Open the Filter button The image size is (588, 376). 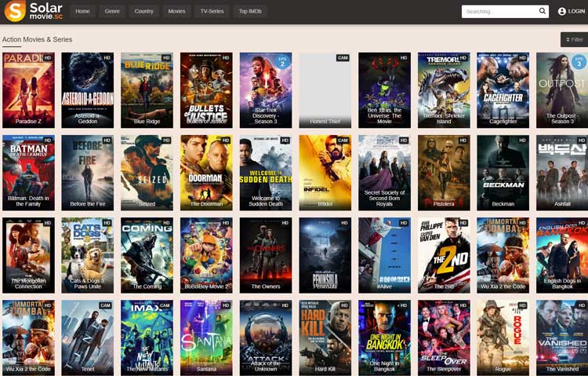(574, 39)
